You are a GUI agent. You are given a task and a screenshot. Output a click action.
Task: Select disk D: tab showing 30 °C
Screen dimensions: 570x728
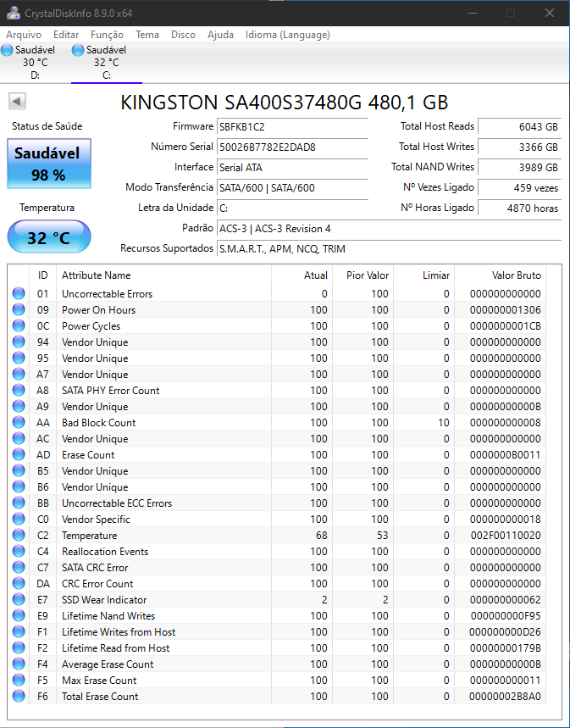point(36,62)
